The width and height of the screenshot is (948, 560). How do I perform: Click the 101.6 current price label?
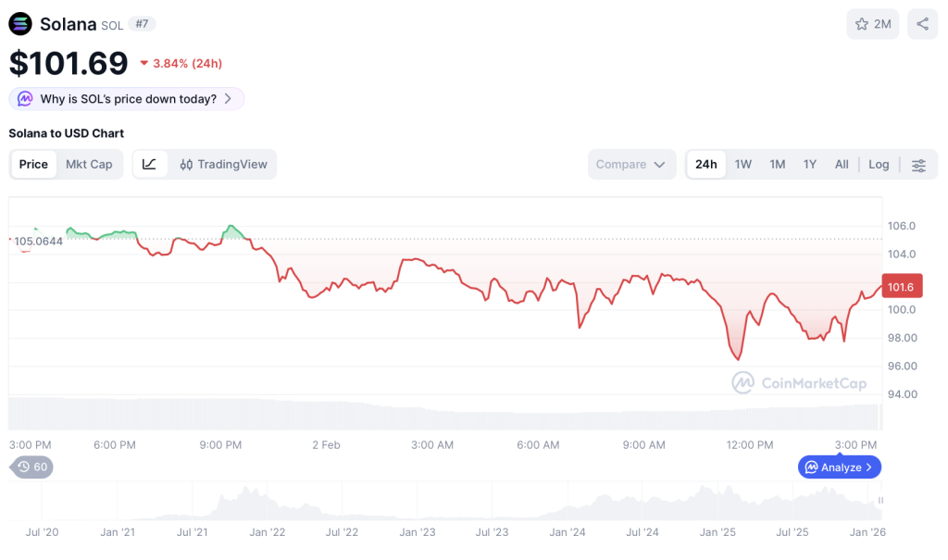click(x=902, y=287)
